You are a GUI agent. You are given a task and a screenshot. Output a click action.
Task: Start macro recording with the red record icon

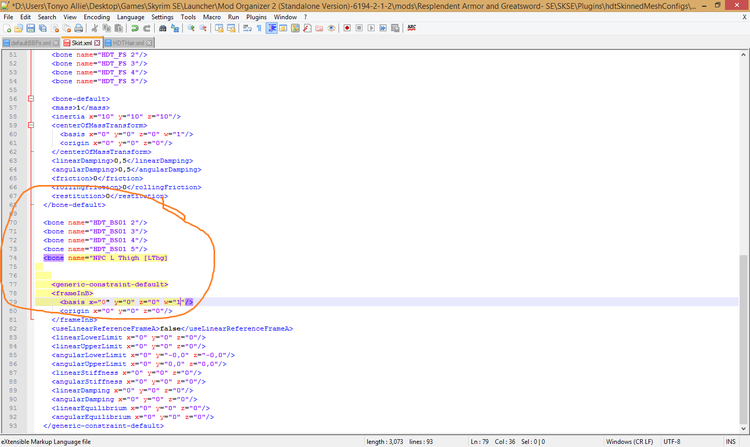[347, 29]
